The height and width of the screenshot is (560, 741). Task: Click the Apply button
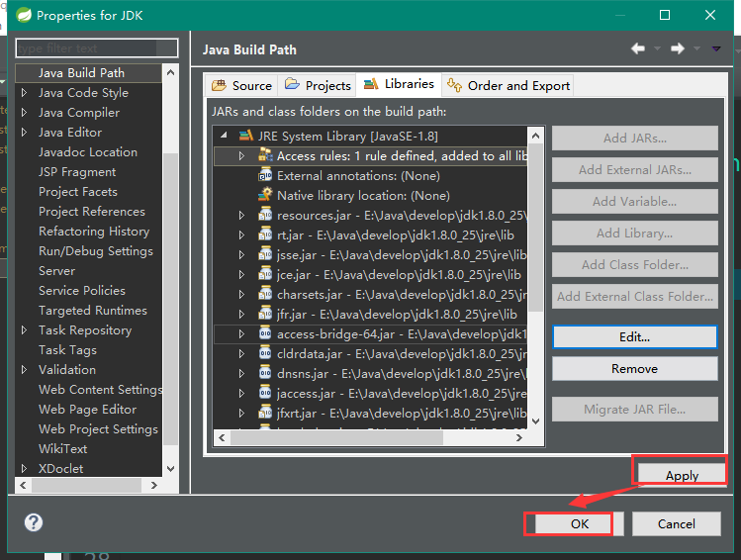pyautogui.click(x=682, y=475)
